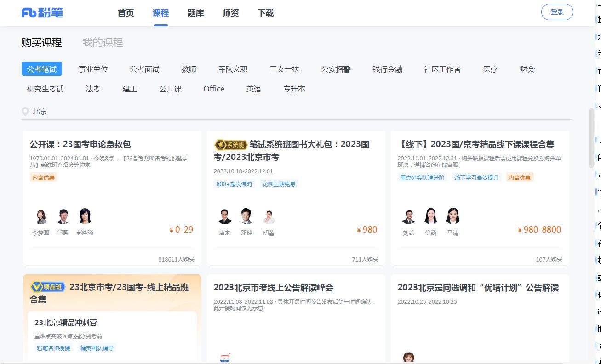Click the mascot icon on the 公告解读峰会 card
The image size is (601, 364).
[x=225, y=358]
